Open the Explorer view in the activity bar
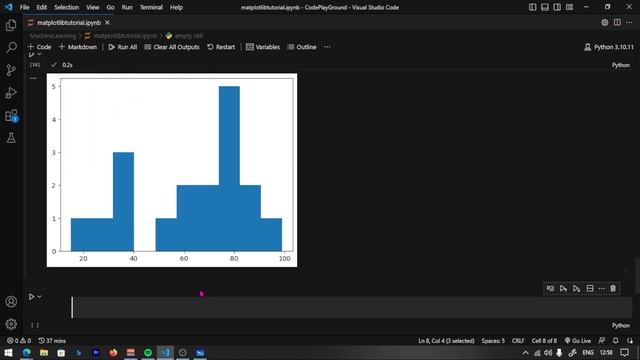This screenshot has width=640, height=360. coord(11,25)
